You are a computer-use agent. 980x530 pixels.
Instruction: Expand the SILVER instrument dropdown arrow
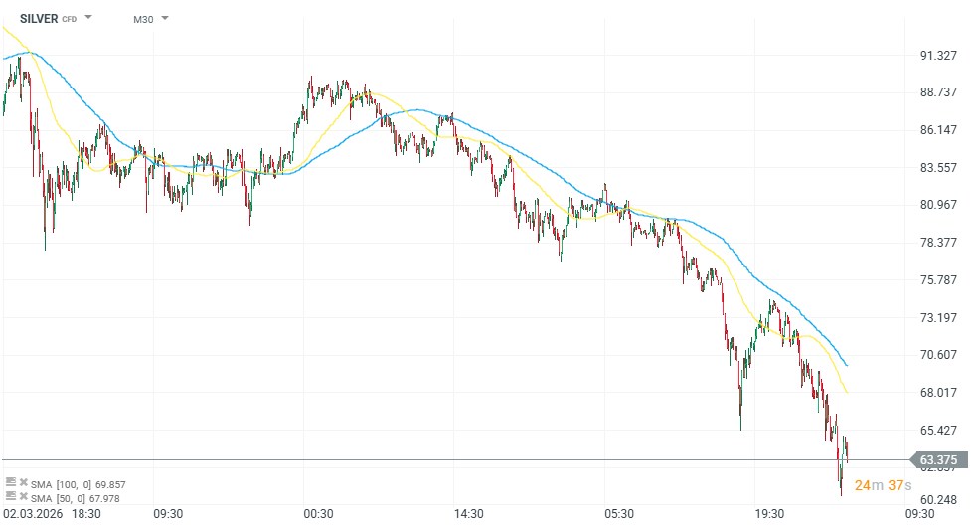[88, 18]
